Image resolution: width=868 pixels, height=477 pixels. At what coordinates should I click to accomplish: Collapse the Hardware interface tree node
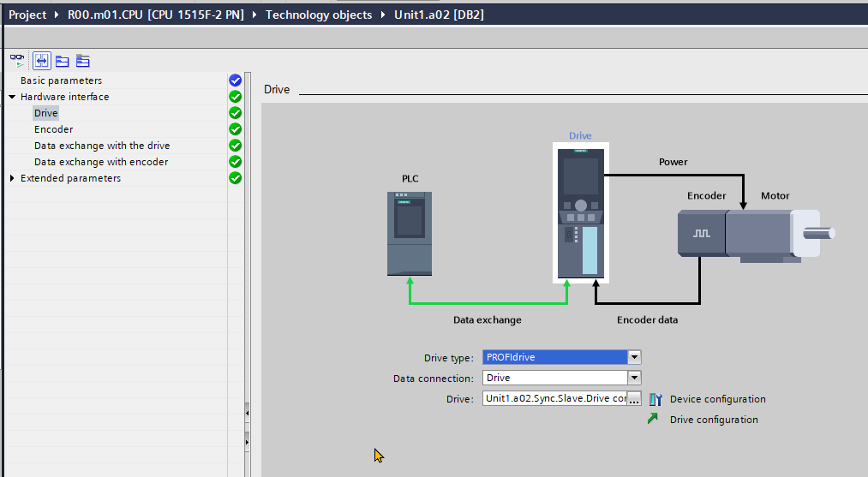(12, 97)
